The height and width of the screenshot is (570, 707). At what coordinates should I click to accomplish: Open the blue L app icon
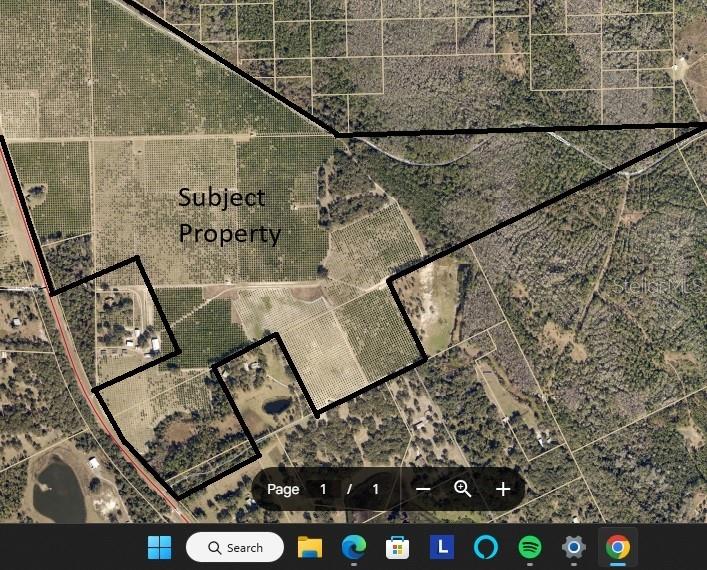(x=441, y=547)
